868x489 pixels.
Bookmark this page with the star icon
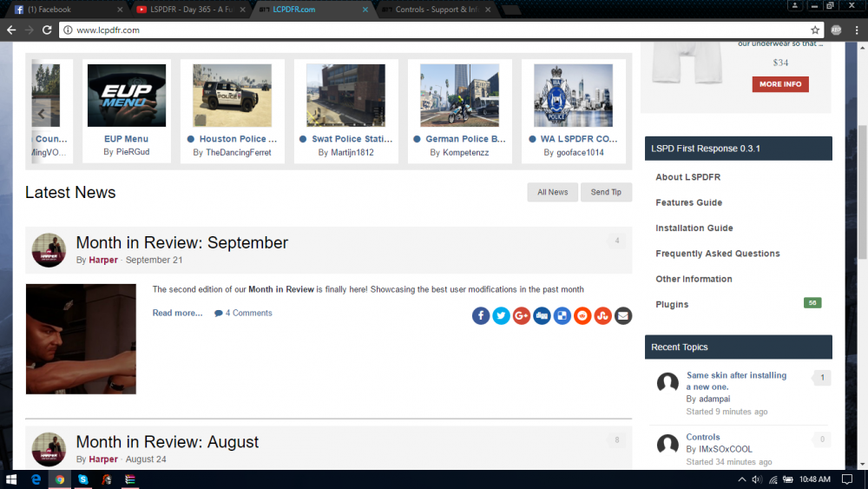pyautogui.click(x=815, y=30)
